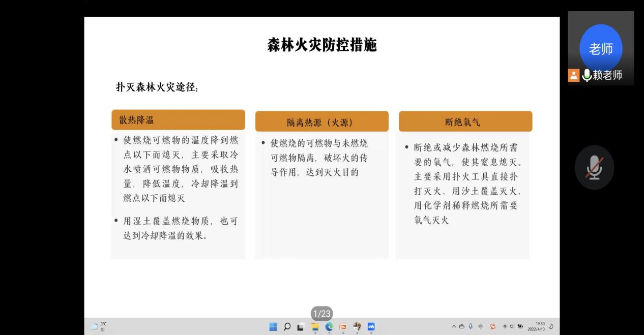Click the Sogou input method tray icon
644x335 pixels.
coord(492,326)
